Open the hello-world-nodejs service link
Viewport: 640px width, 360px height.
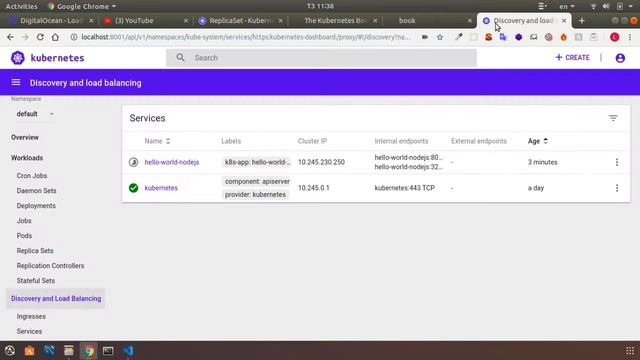[172, 162]
